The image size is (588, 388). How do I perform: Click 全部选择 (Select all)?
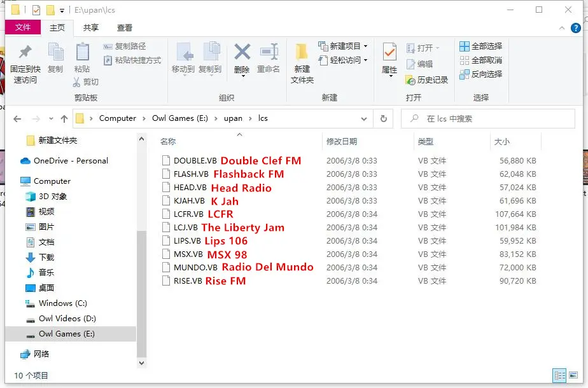480,46
